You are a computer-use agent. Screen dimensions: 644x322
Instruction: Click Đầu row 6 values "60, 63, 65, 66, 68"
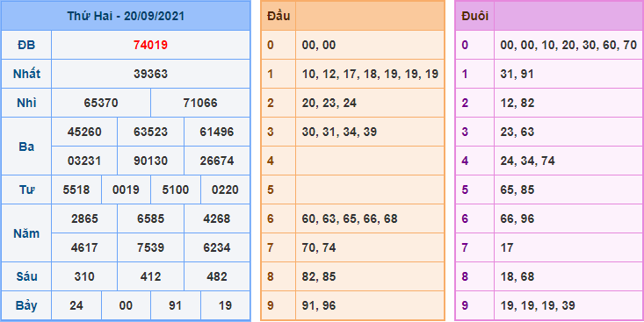pyautogui.click(x=350, y=218)
